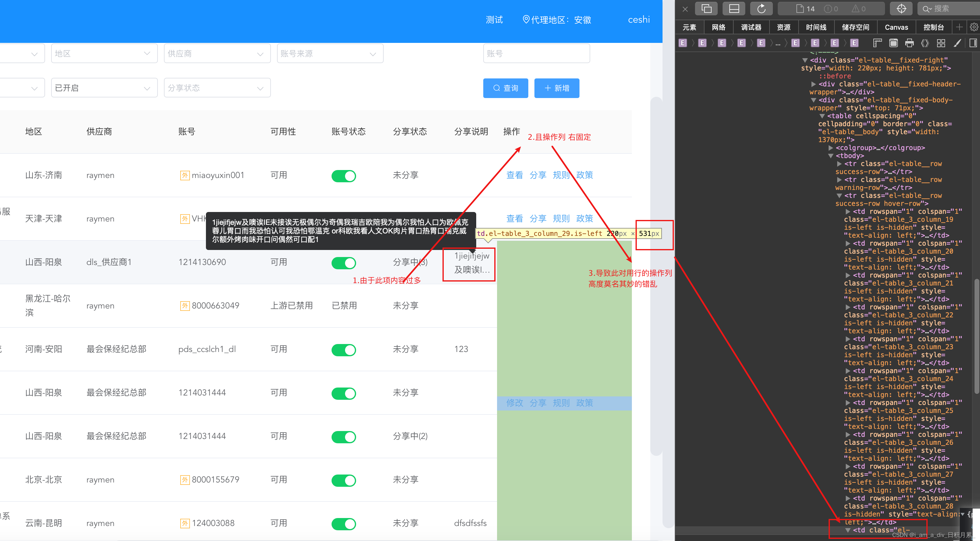Toggle the sidebar panel icon at right
The width and height of the screenshot is (980, 541).
tap(973, 43)
